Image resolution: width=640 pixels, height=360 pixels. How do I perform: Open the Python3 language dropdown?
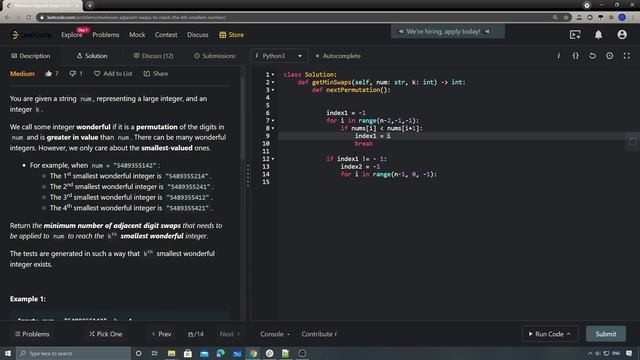[x=279, y=56]
